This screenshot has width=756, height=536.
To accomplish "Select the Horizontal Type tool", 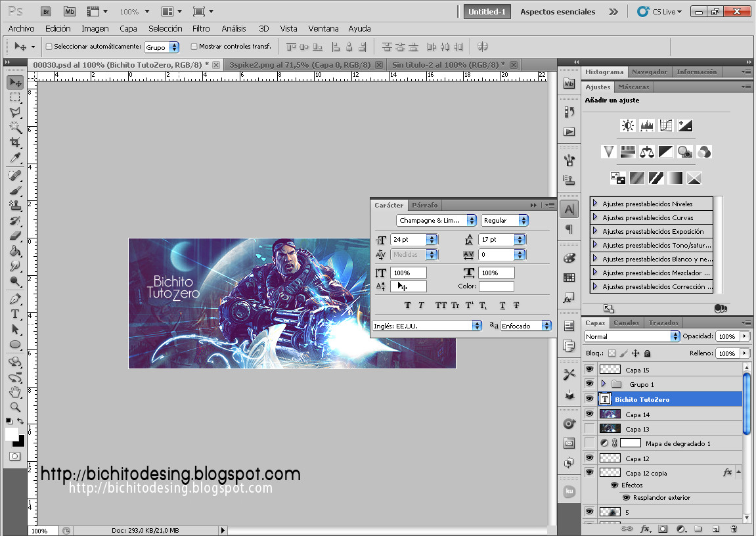I will click(15, 314).
